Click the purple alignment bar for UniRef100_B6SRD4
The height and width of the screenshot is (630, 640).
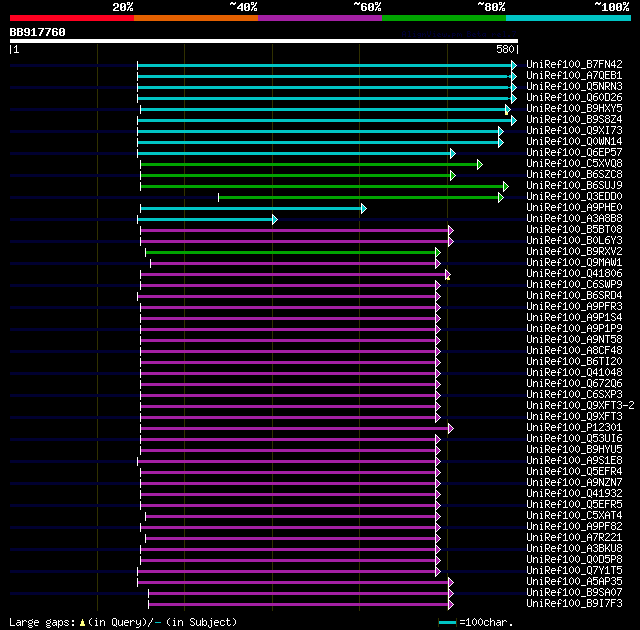click(287, 296)
